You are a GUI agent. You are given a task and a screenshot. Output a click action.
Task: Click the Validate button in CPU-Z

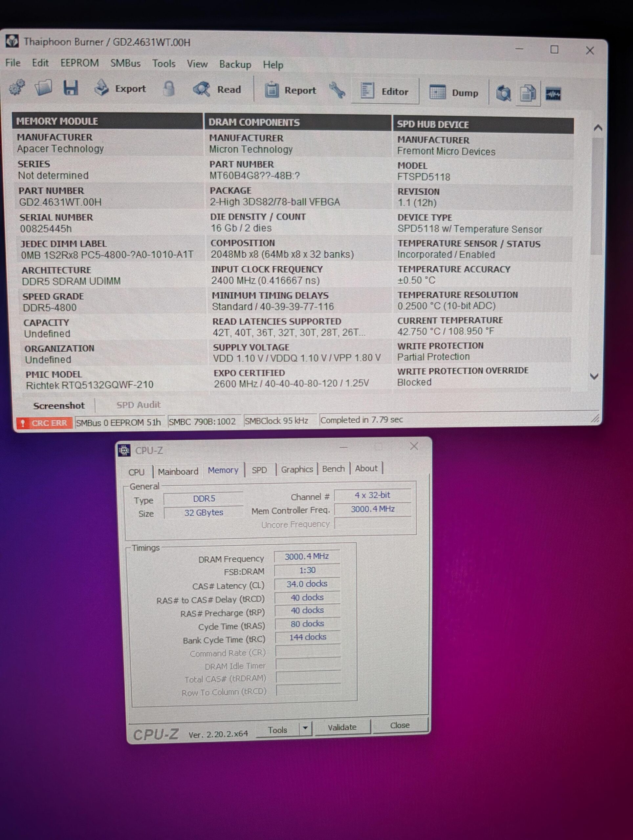pos(342,727)
